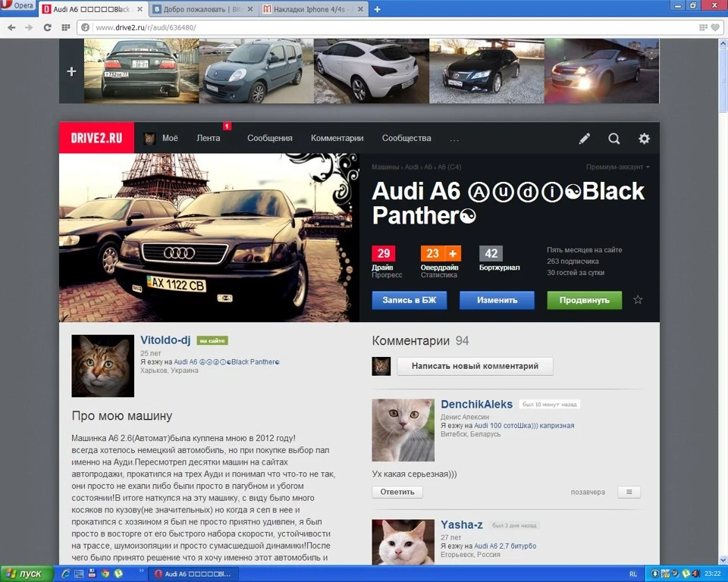Open site search with the magnifier icon

613,139
